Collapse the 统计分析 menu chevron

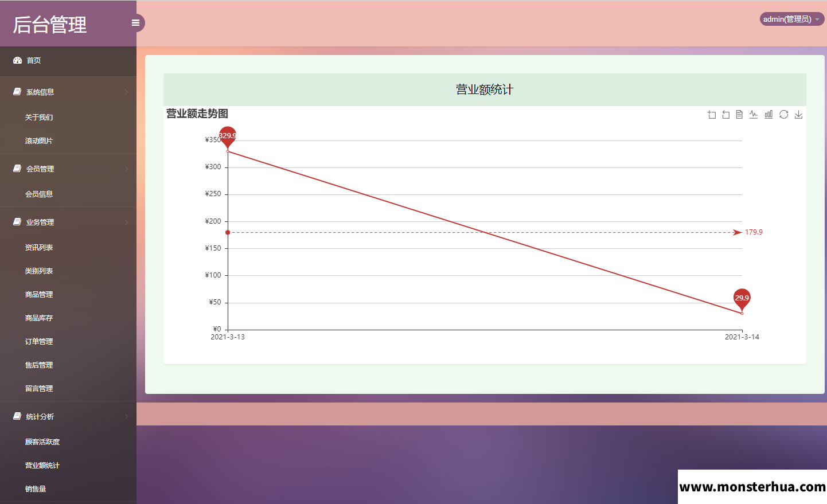[x=126, y=416]
